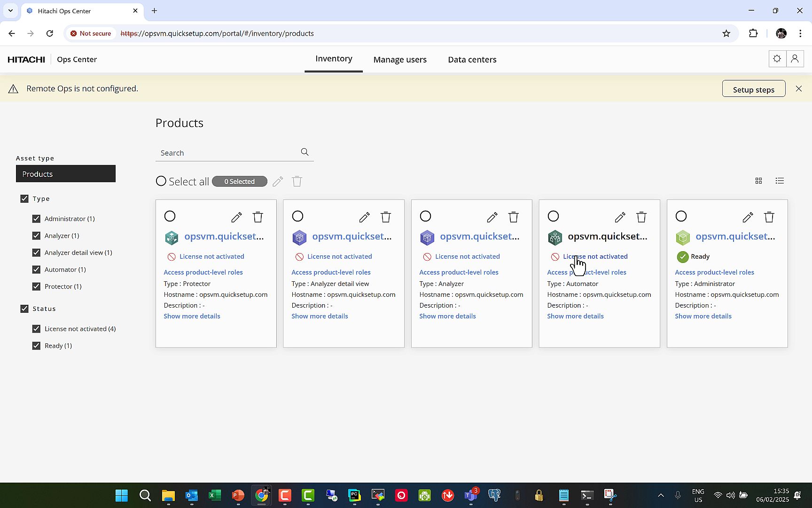Open the Windows Start menu
812x508 pixels.
(122, 495)
